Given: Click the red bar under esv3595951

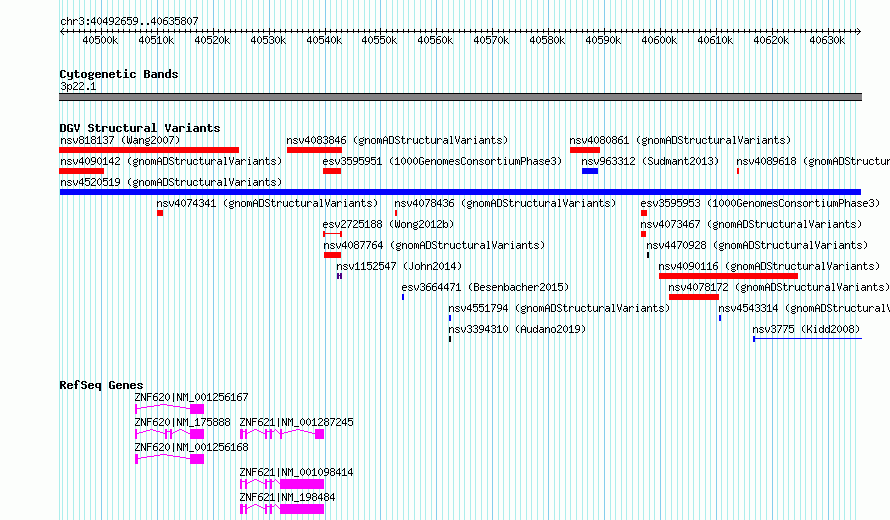Looking at the screenshot, I should [332, 171].
